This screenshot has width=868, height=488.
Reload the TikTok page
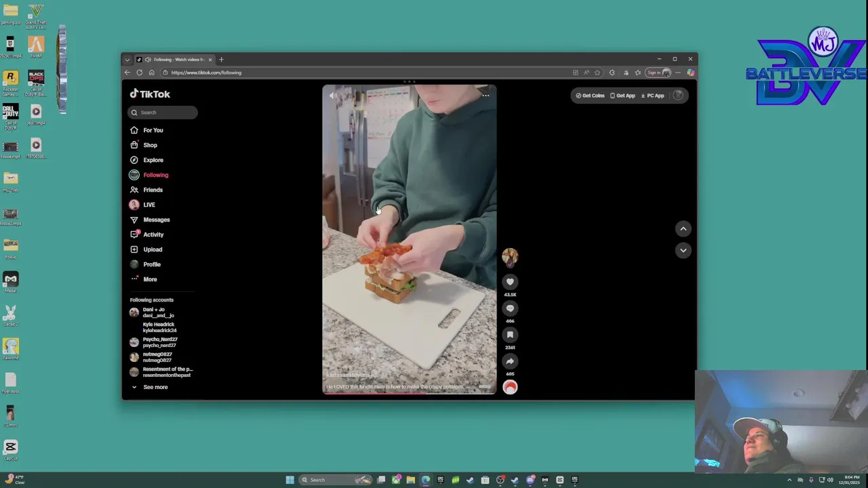(x=139, y=73)
